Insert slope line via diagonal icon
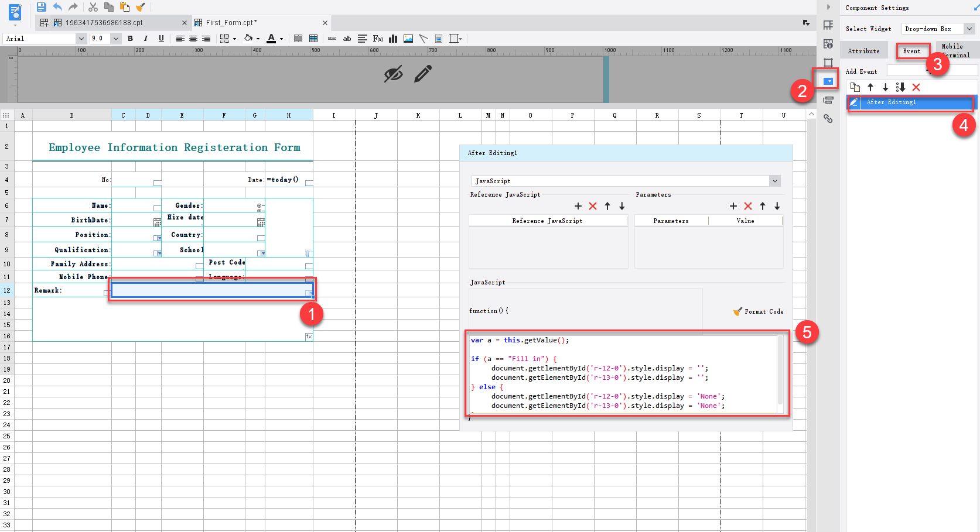The width and height of the screenshot is (980, 532). tap(424, 39)
